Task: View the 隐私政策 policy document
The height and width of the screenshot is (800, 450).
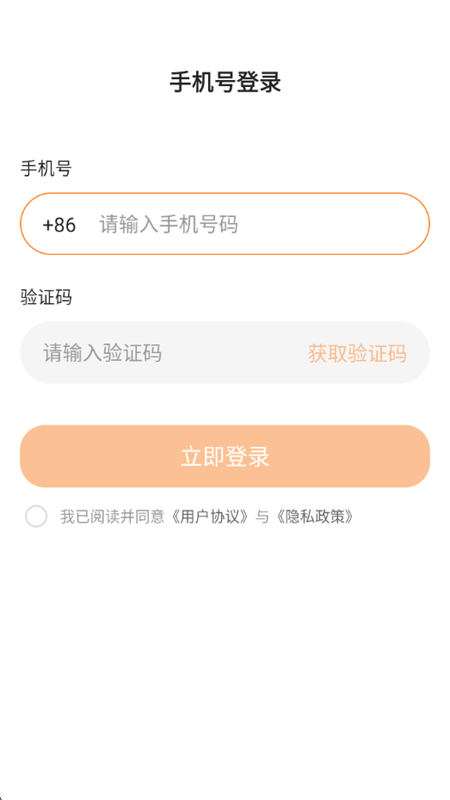Action: click(313, 517)
